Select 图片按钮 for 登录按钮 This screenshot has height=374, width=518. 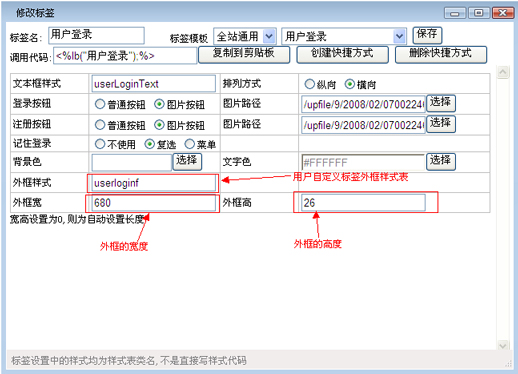point(159,104)
